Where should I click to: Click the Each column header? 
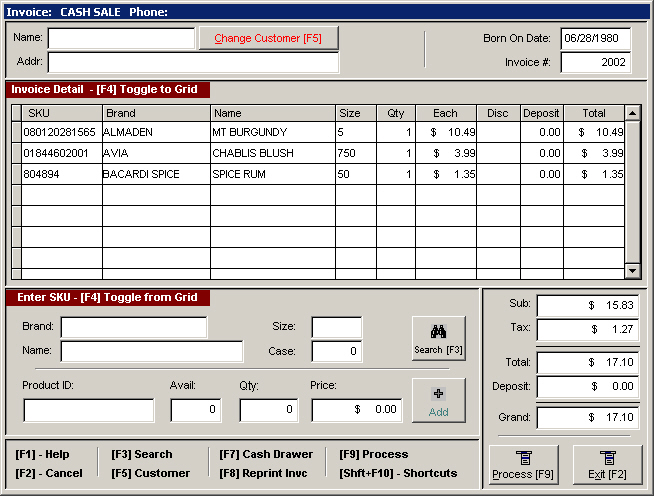click(x=445, y=113)
